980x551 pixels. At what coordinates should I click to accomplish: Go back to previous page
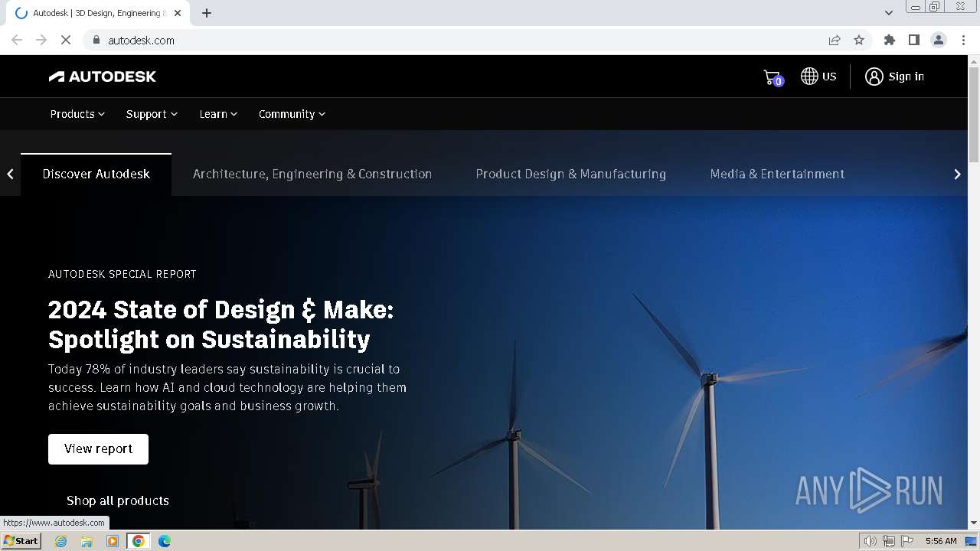pos(17,40)
